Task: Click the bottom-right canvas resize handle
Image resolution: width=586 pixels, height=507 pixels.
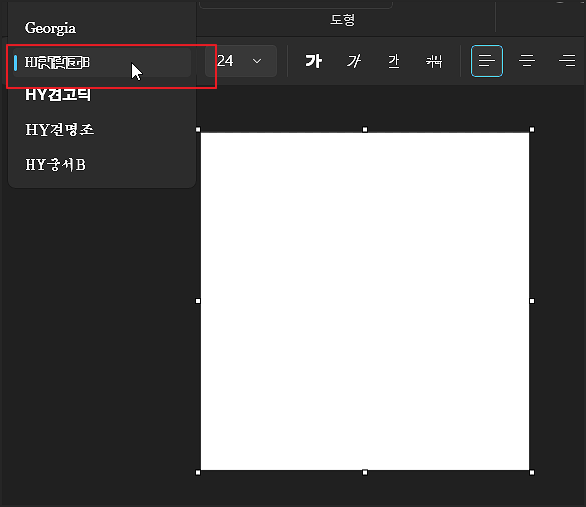Action: 532,473
